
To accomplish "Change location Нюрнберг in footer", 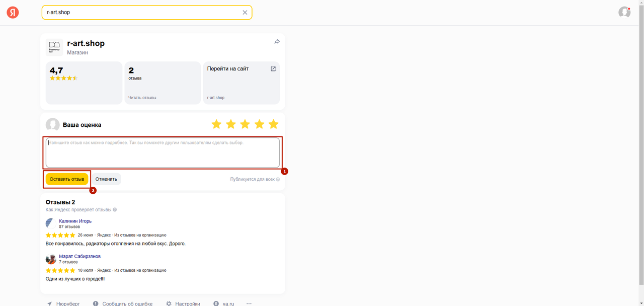I will (x=63, y=303).
